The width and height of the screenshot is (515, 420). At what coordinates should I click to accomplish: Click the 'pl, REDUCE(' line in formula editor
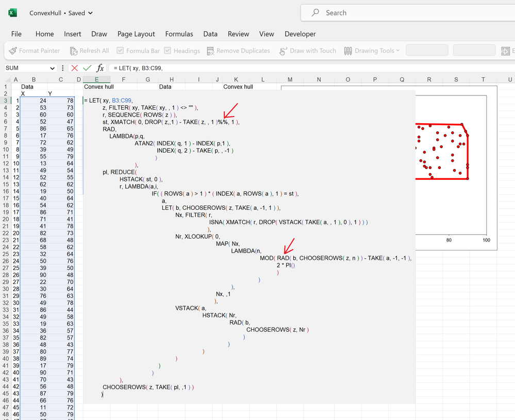pos(120,172)
